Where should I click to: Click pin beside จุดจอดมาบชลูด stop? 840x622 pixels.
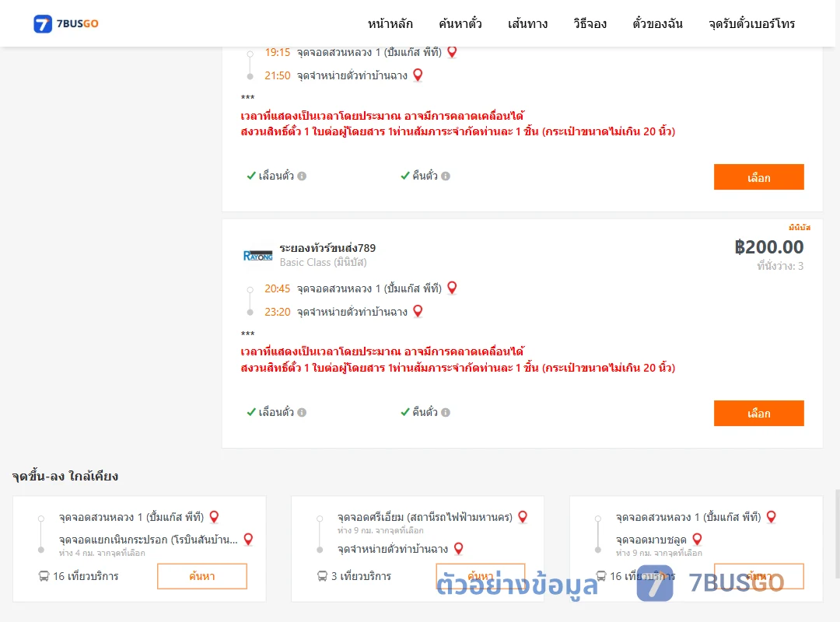tap(697, 539)
